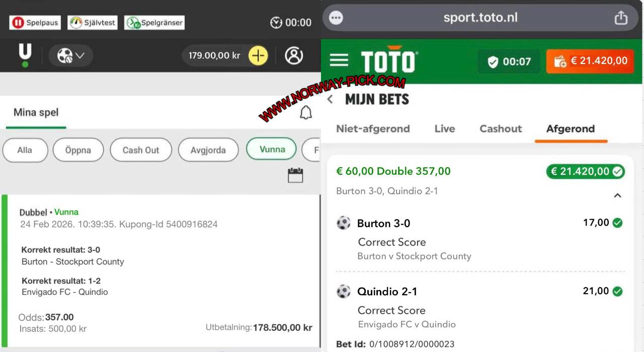The width and height of the screenshot is (644, 352).
Task: Open the sports selector dropdown
Action: tap(71, 55)
